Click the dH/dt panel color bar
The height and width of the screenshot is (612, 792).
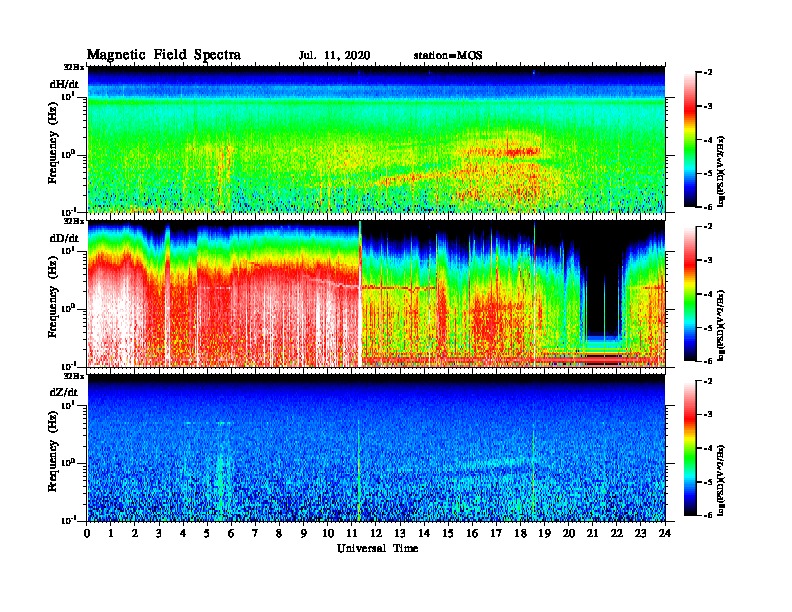pos(690,140)
